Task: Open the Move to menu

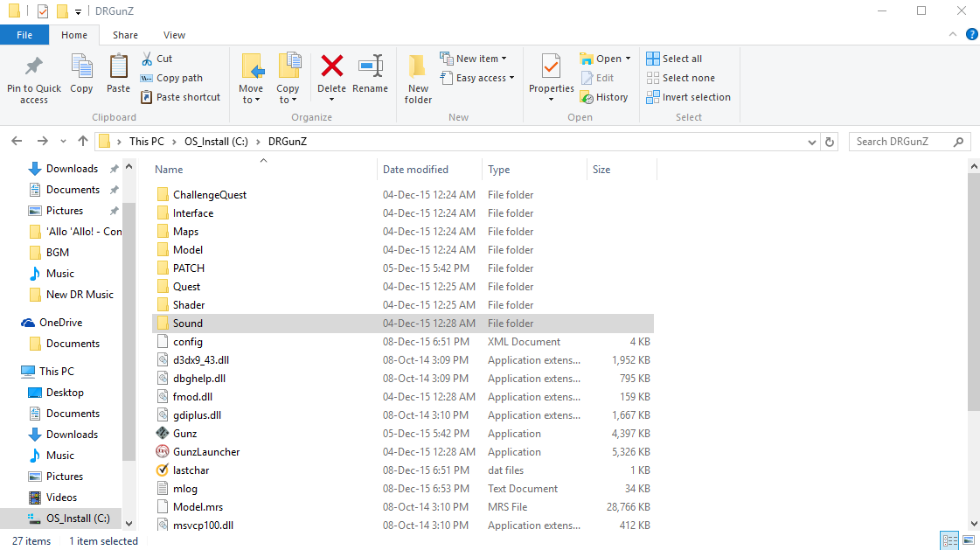Action: pos(251,80)
